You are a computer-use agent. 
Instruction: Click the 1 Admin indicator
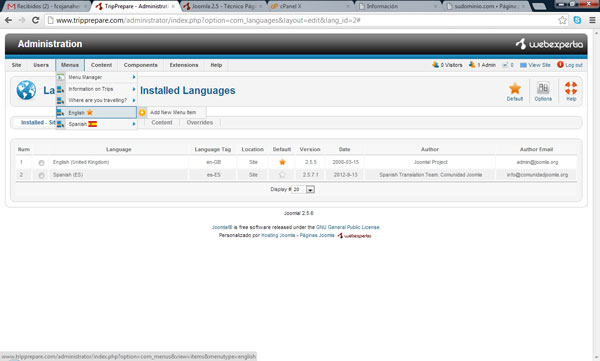click(x=482, y=65)
